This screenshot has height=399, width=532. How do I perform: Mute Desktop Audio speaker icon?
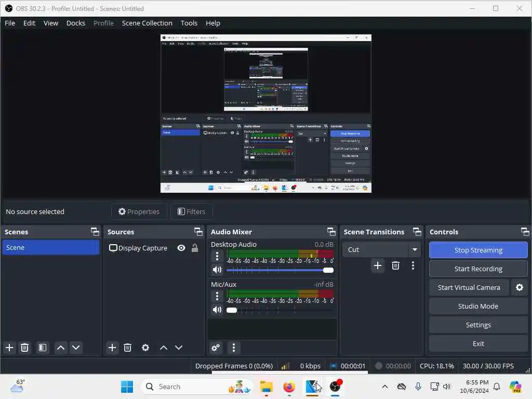click(x=217, y=270)
